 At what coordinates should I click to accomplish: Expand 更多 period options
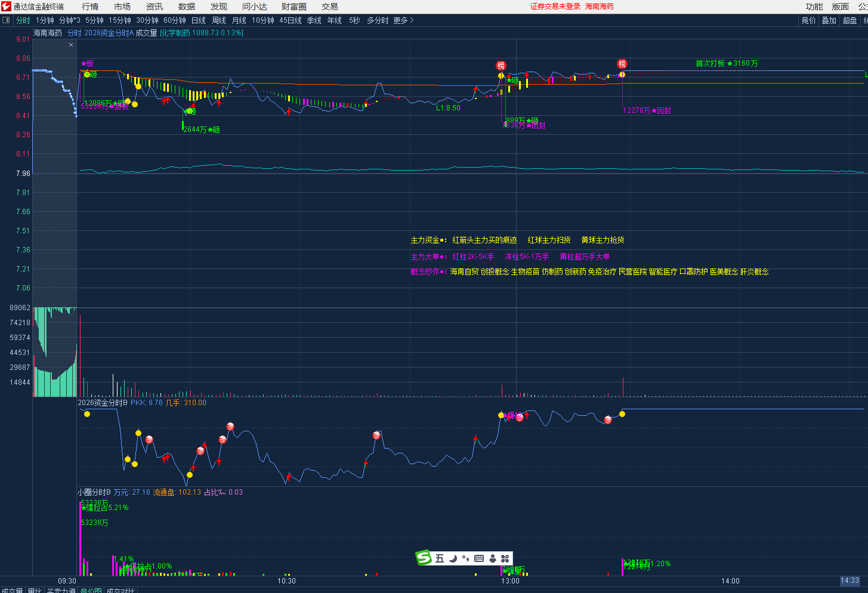pos(403,20)
